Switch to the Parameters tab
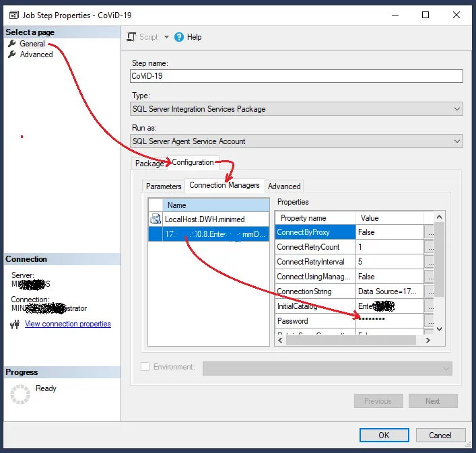 [x=164, y=186]
